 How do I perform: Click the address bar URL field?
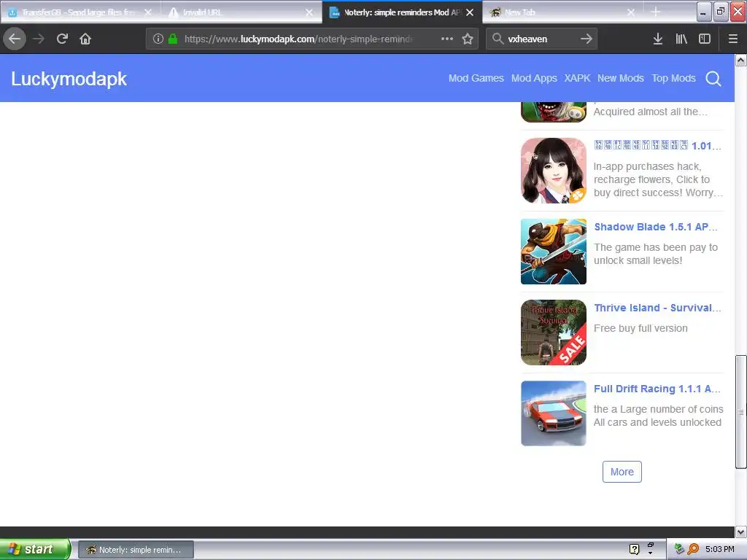[x=298, y=39]
